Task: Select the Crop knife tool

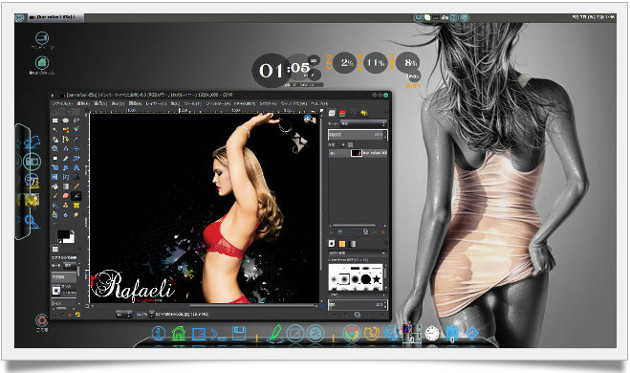Action: pos(65,158)
